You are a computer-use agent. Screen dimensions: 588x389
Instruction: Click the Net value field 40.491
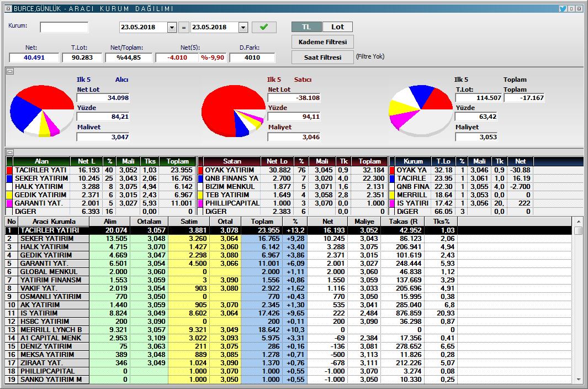[x=34, y=57]
